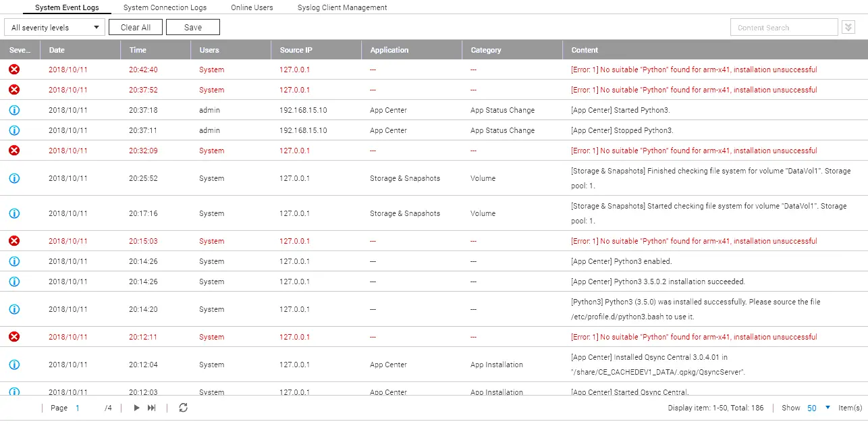Open Syslog Client Management tab
This screenshot has width=868, height=428.
[342, 7]
